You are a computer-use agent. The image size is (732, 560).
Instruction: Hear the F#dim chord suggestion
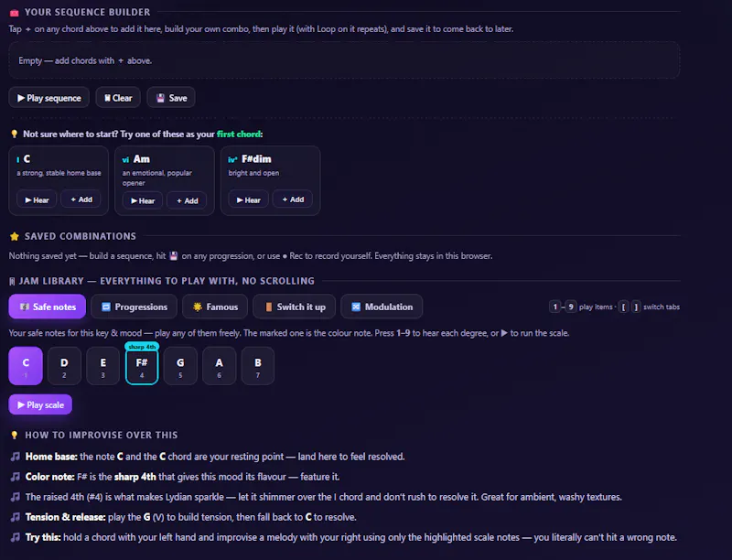[248, 199]
